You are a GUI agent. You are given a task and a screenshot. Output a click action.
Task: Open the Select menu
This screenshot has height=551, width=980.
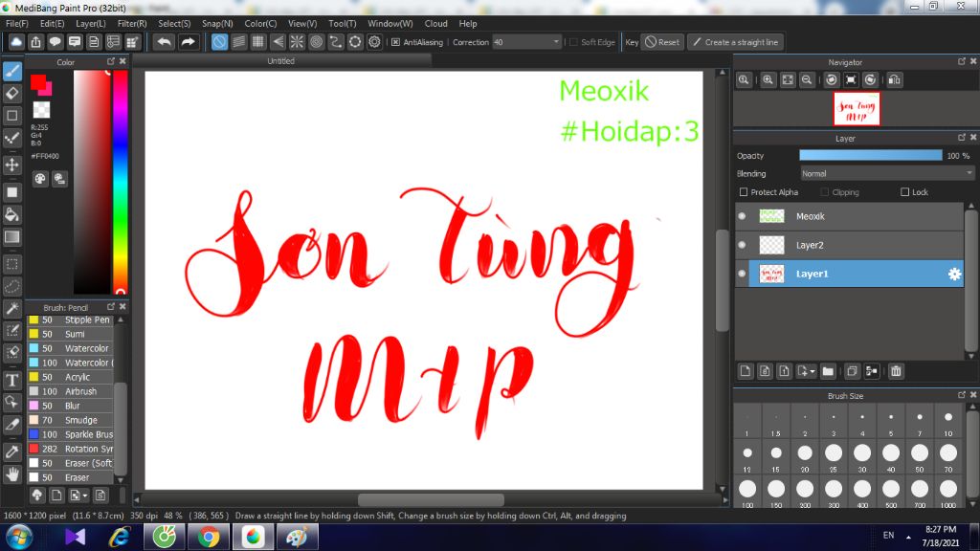174,24
